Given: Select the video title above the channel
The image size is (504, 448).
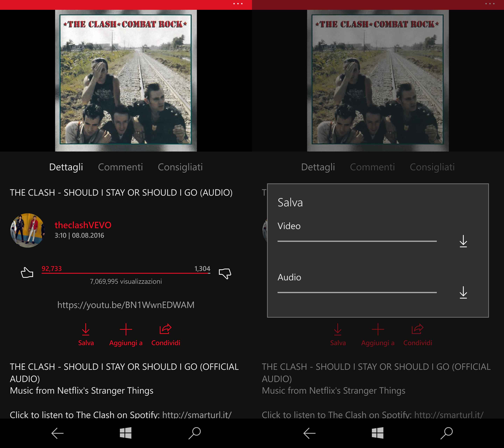Looking at the screenshot, I should (121, 192).
